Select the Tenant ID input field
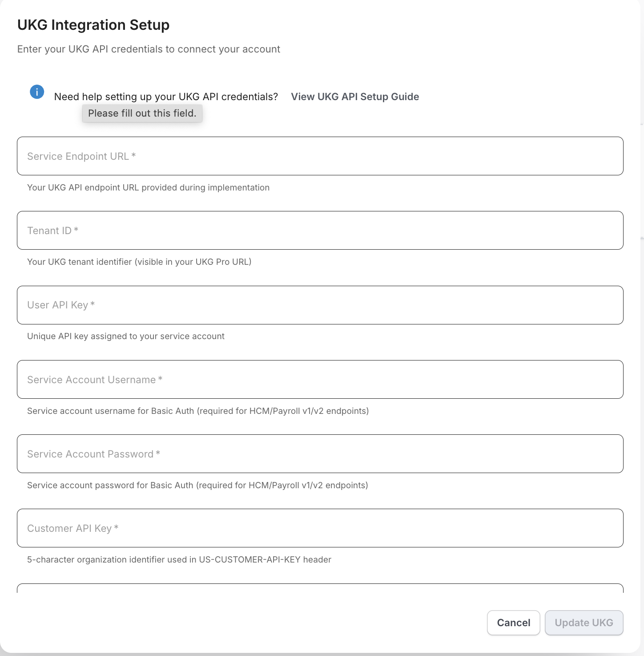 320,231
